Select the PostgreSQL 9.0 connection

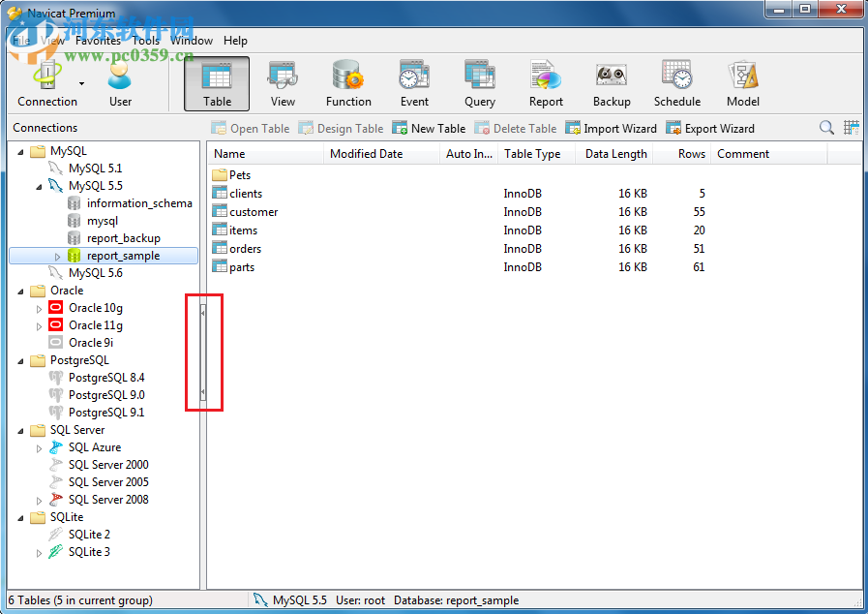(x=106, y=395)
